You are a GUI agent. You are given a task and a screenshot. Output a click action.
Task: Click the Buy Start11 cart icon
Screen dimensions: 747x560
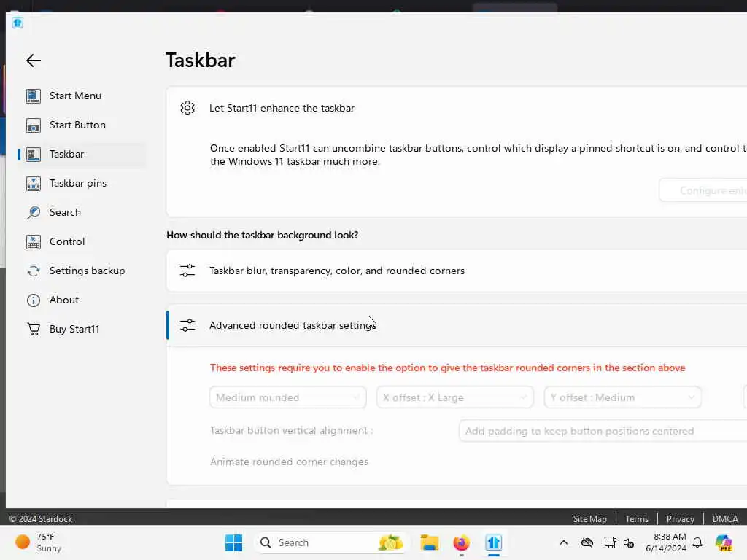coord(34,329)
